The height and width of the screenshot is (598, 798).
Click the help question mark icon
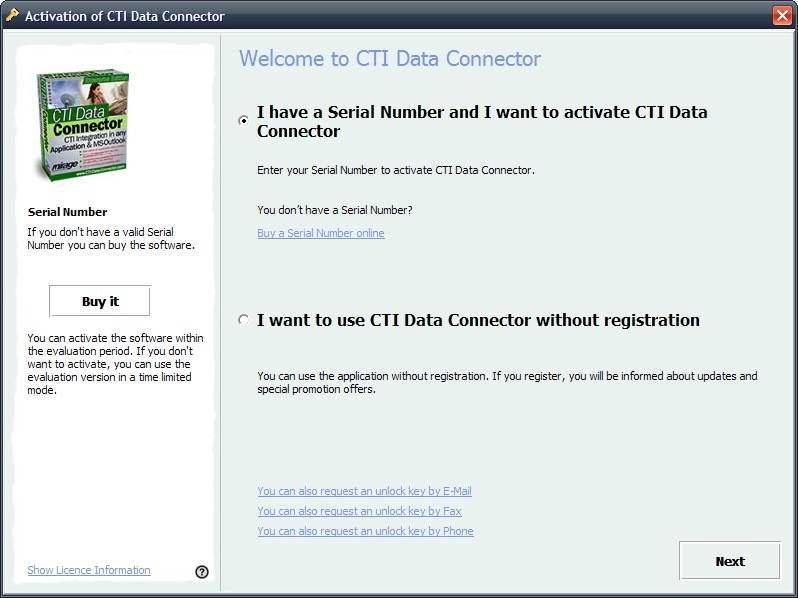(x=202, y=571)
